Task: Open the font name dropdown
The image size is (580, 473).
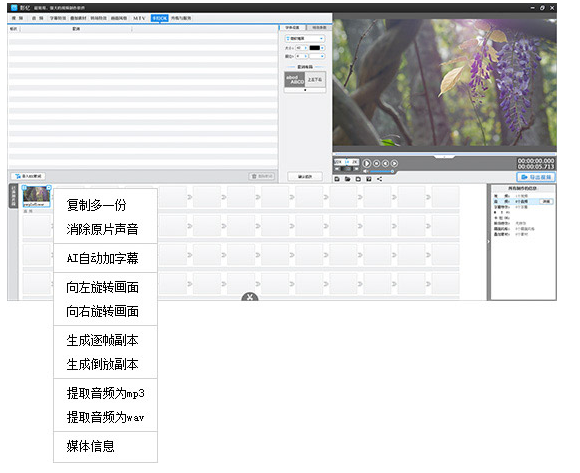Action: pos(305,38)
